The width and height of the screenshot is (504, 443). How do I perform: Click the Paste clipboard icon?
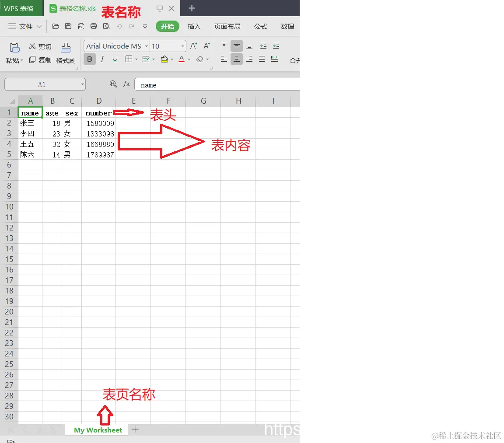pos(14,48)
